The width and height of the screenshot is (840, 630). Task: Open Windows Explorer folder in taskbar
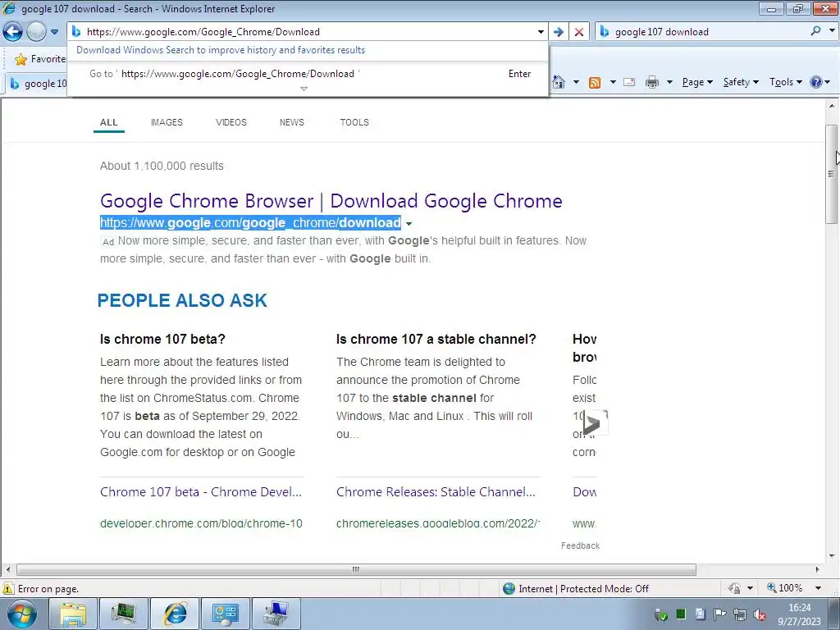73,614
